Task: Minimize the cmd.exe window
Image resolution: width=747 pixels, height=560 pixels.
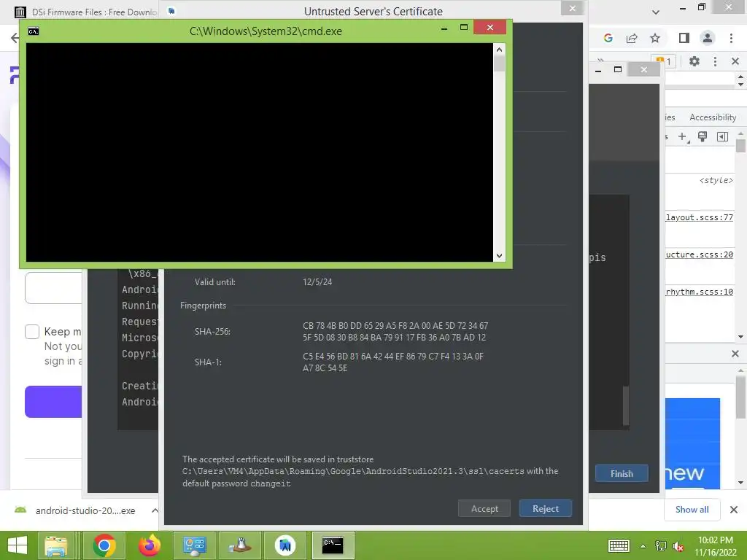Action: click(x=444, y=28)
